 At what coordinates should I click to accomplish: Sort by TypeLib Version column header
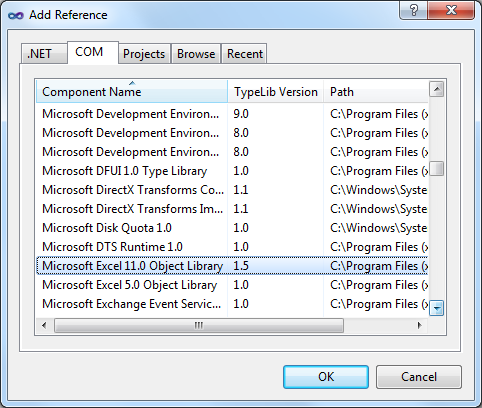pos(276,91)
